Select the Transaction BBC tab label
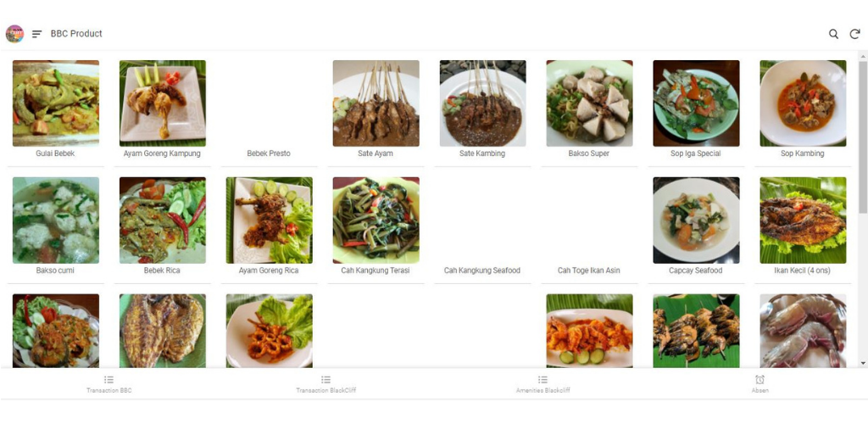The height and width of the screenshot is (424, 868). click(x=109, y=390)
